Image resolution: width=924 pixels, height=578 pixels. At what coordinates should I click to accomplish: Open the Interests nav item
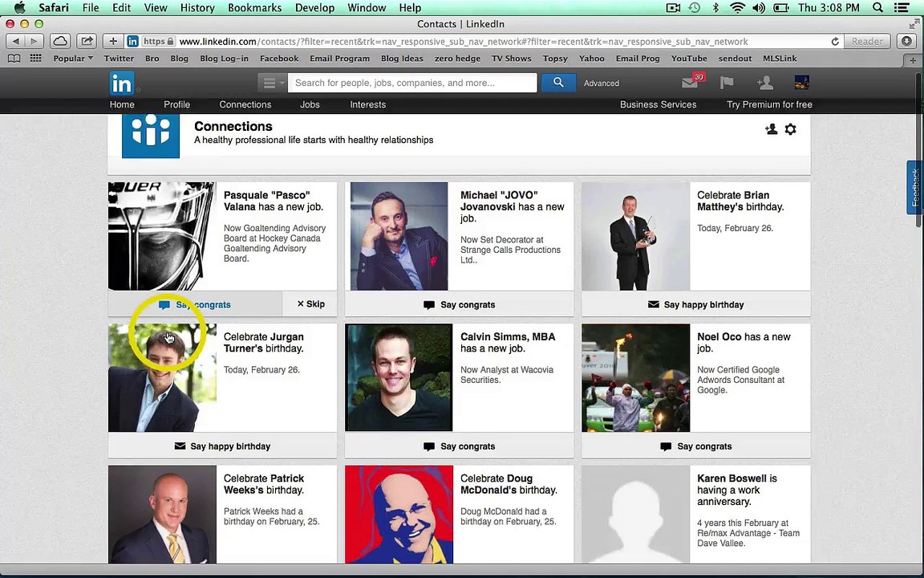367,104
